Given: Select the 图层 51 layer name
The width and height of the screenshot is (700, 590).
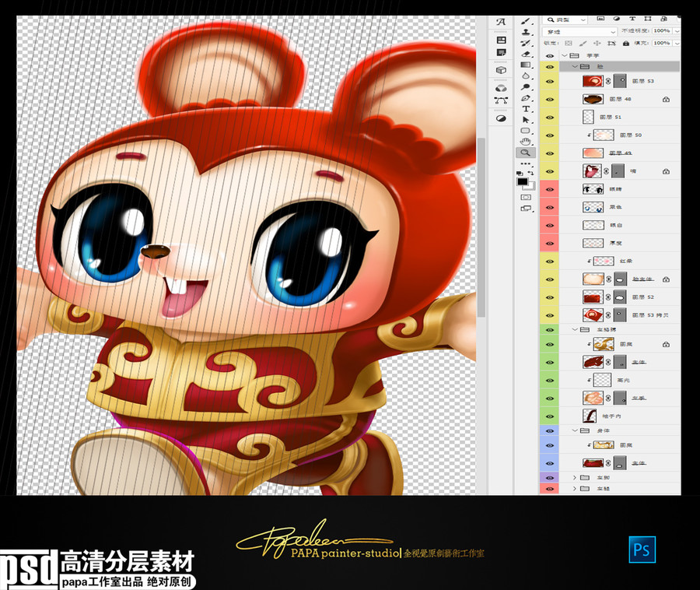Looking at the screenshot, I should (x=611, y=117).
